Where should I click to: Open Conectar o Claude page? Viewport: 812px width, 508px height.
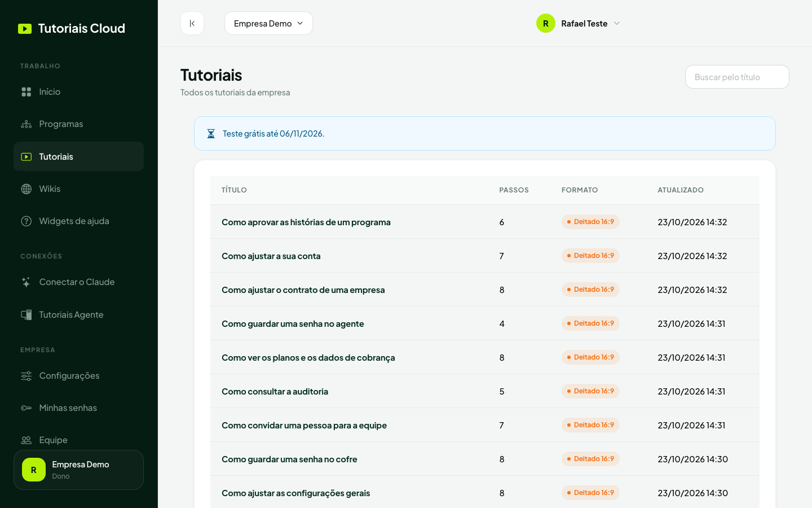pyautogui.click(x=78, y=282)
